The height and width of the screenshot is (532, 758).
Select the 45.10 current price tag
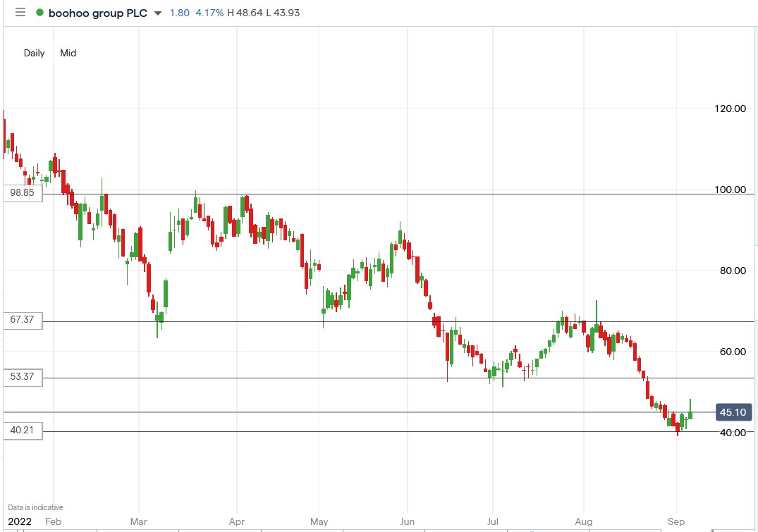733,412
